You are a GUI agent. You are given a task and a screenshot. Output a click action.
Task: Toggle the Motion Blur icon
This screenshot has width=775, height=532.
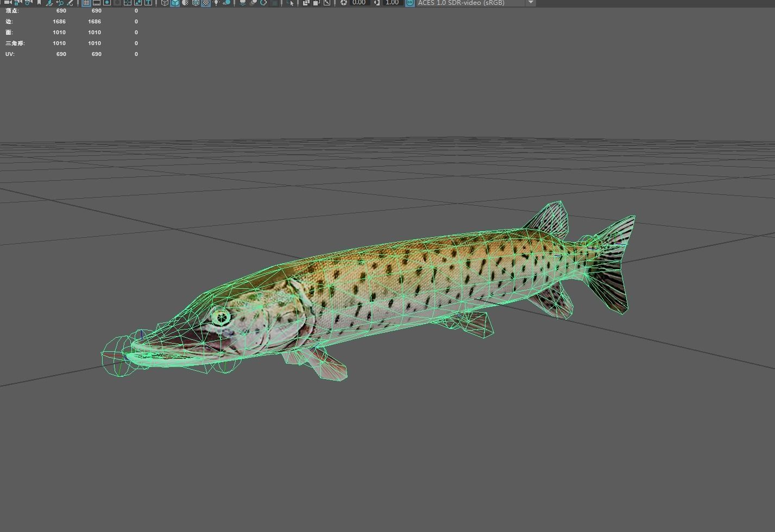(253, 3)
